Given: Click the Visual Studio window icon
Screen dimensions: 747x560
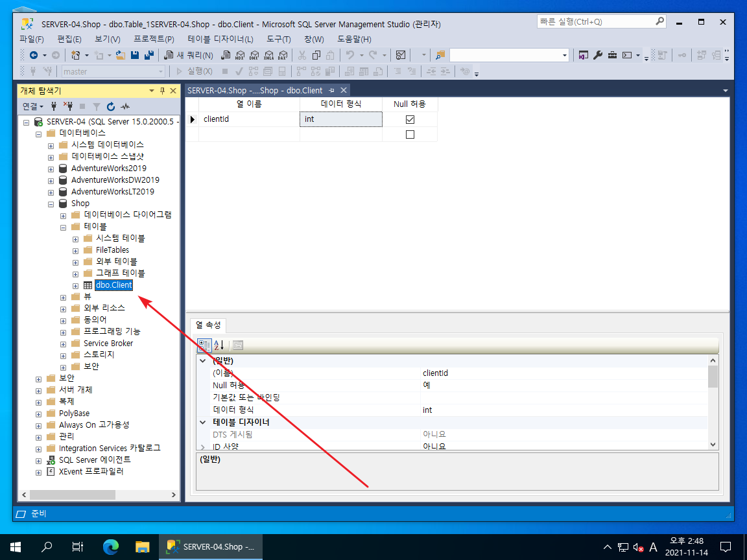Looking at the screenshot, I should (584, 55).
